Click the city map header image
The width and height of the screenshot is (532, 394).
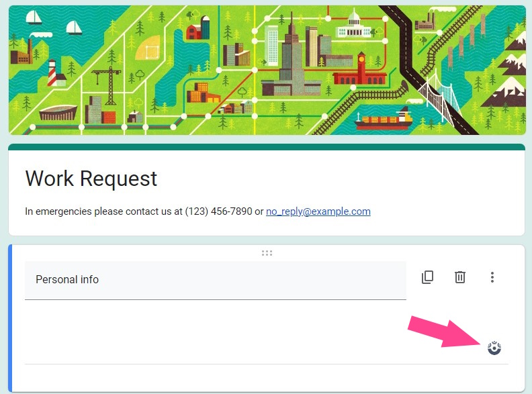tap(267, 70)
